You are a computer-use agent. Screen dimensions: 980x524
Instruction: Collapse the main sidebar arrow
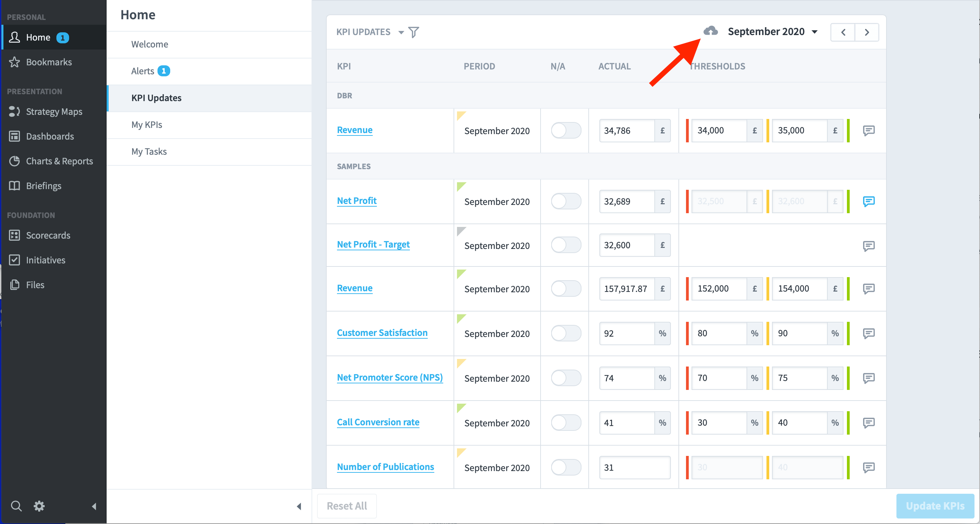[94, 506]
